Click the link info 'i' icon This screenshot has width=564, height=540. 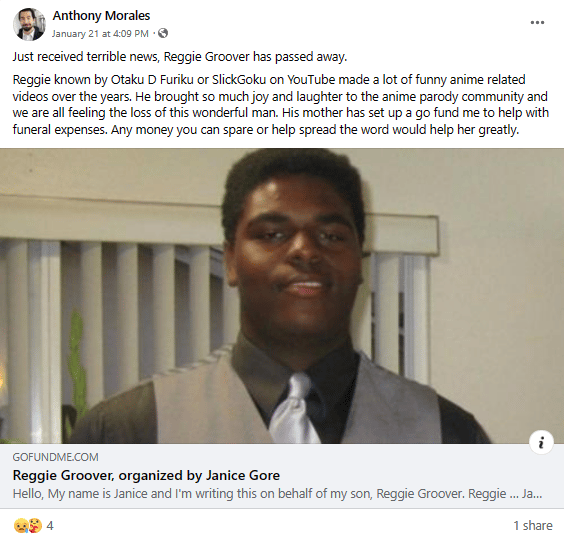(x=541, y=442)
